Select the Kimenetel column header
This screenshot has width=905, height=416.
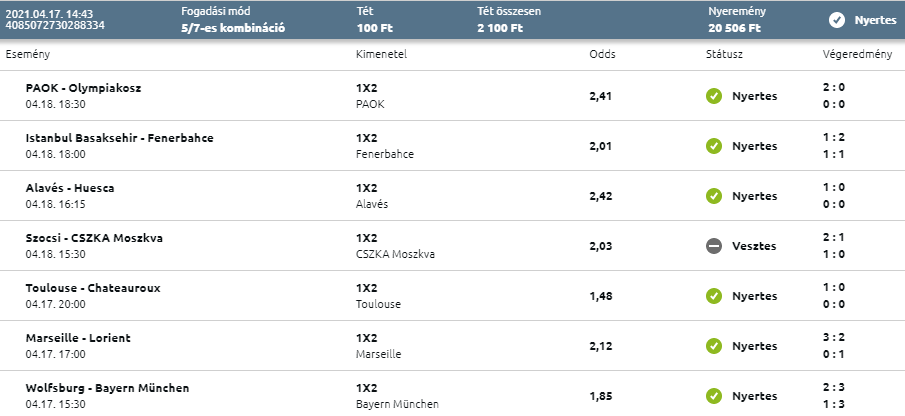click(381, 53)
